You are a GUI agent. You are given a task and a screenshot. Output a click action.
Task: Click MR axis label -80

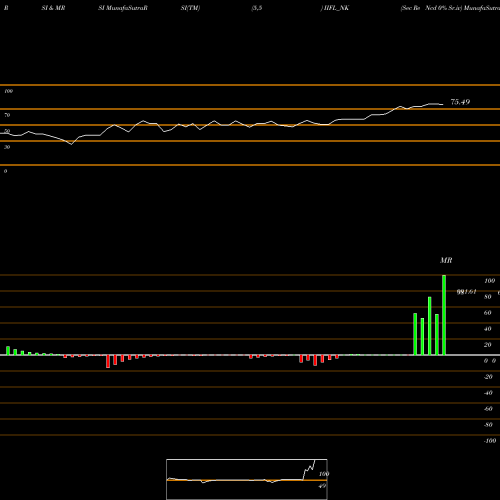point(488,425)
